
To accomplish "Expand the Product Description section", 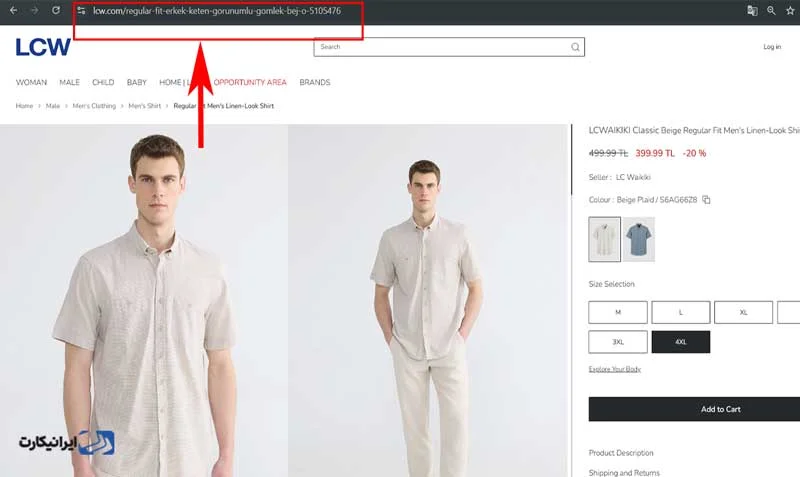I will click(x=621, y=453).
